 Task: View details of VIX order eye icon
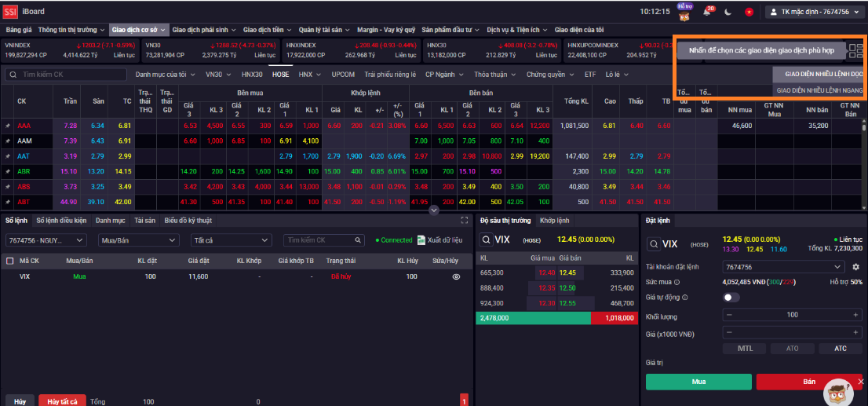pyautogui.click(x=456, y=276)
